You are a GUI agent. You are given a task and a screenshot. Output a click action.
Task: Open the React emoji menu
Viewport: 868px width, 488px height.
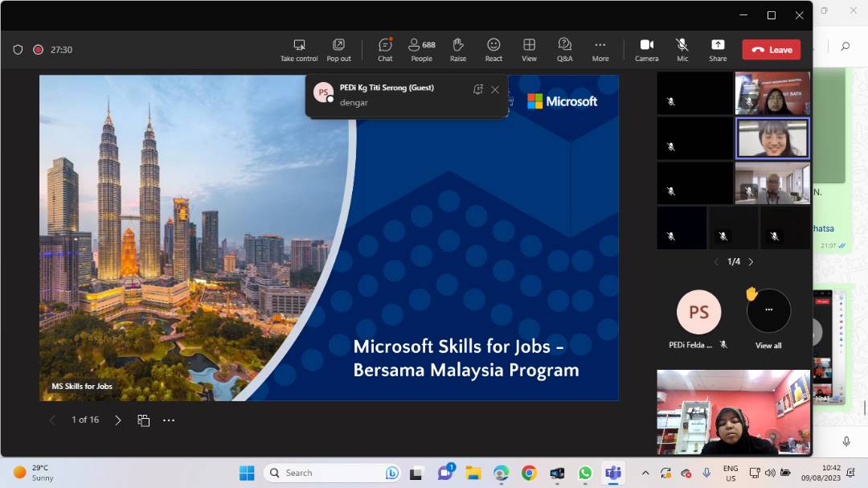click(493, 50)
